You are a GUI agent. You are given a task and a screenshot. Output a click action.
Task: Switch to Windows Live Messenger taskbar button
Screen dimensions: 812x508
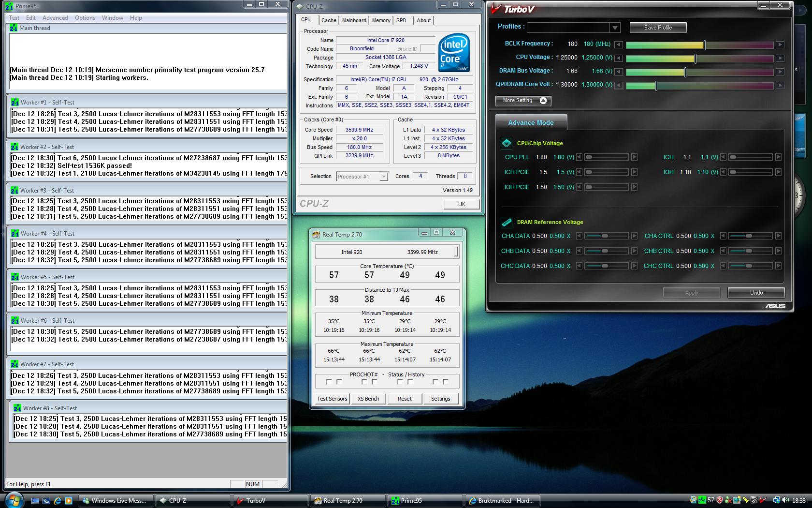coord(116,501)
